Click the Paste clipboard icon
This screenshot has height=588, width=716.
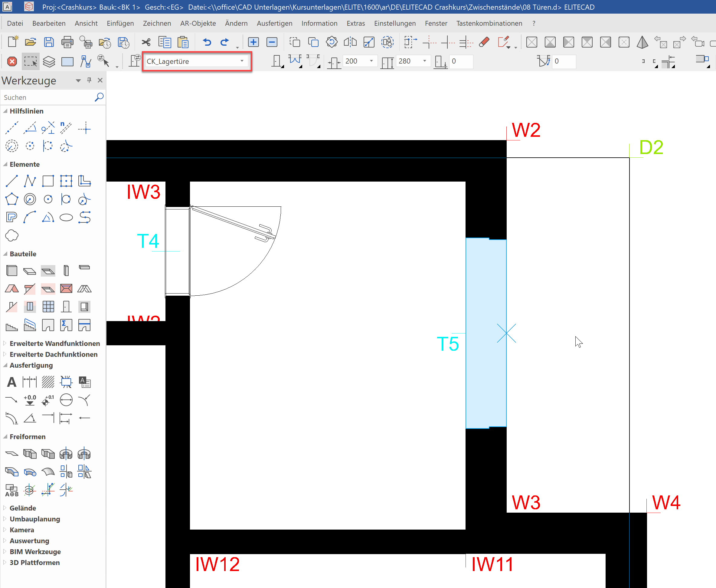pos(183,42)
